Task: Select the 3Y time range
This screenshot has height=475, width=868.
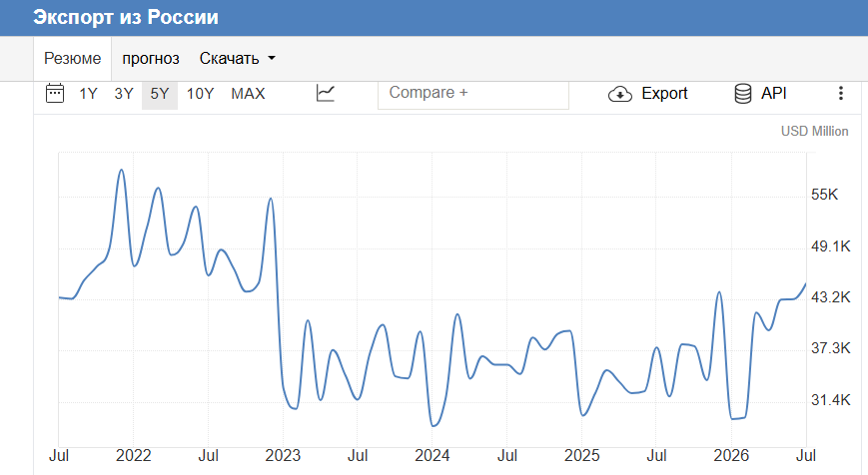Action: (x=124, y=94)
